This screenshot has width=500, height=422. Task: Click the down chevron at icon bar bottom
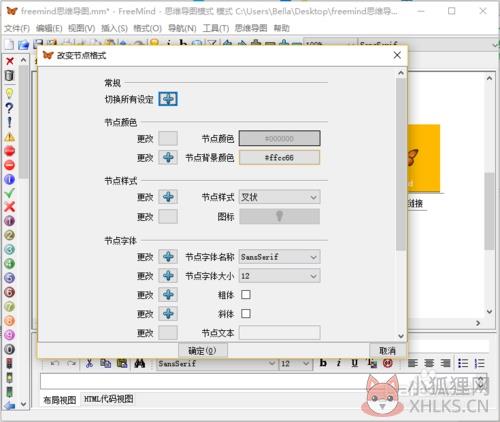pos(23,404)
